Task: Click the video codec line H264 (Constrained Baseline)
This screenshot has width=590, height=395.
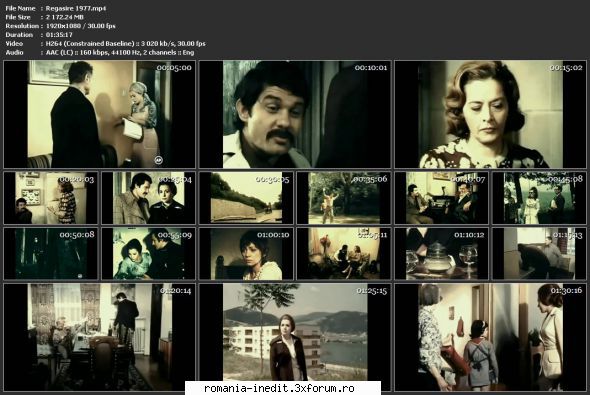Action: point(90,43)
